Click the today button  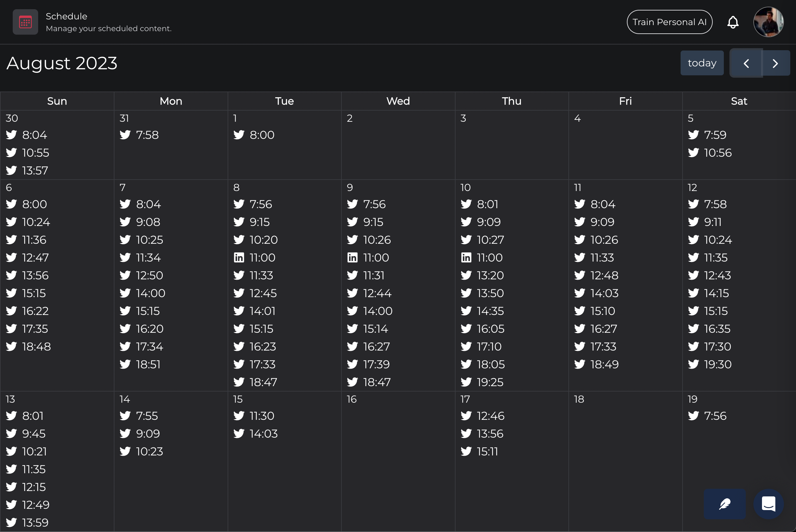pos(702,63)
